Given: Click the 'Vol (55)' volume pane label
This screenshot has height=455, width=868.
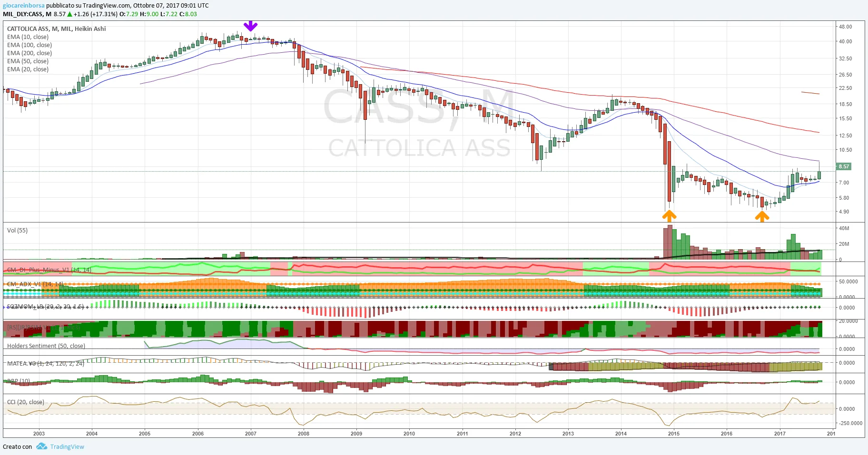Looking at the screenshot, I should tap(17, 231).
